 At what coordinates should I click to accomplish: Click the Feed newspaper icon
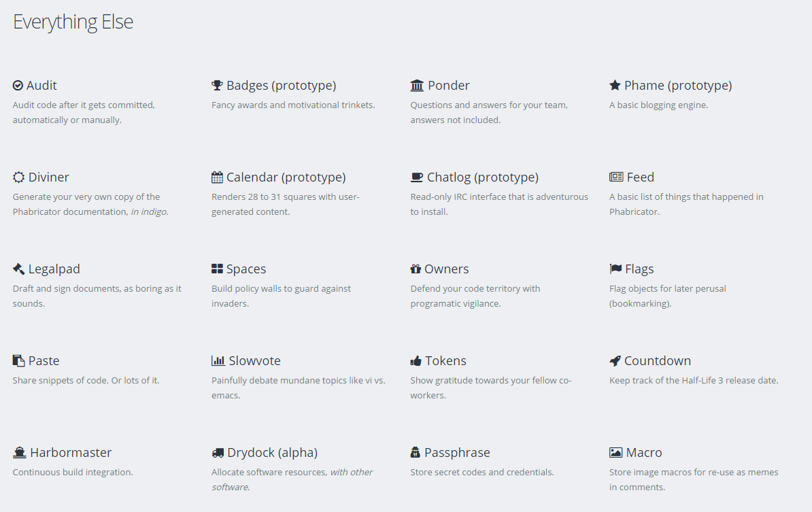616,177
